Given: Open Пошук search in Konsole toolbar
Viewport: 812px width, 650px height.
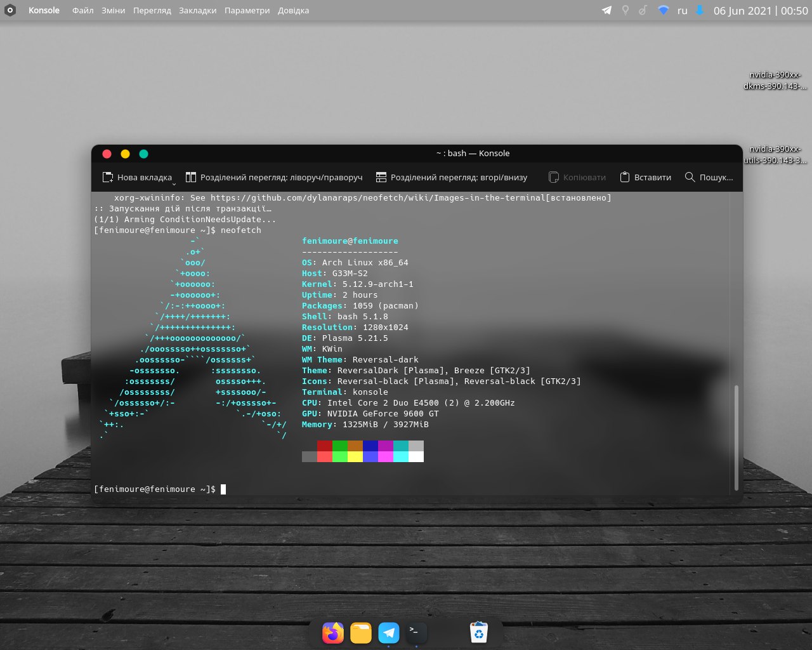Looking at the screenshot, I should pos(709,177).
